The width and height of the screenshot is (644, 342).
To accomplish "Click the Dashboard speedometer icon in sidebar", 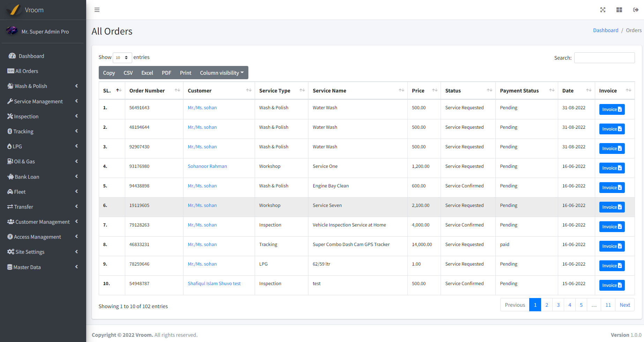I will [x=12, y=56].
